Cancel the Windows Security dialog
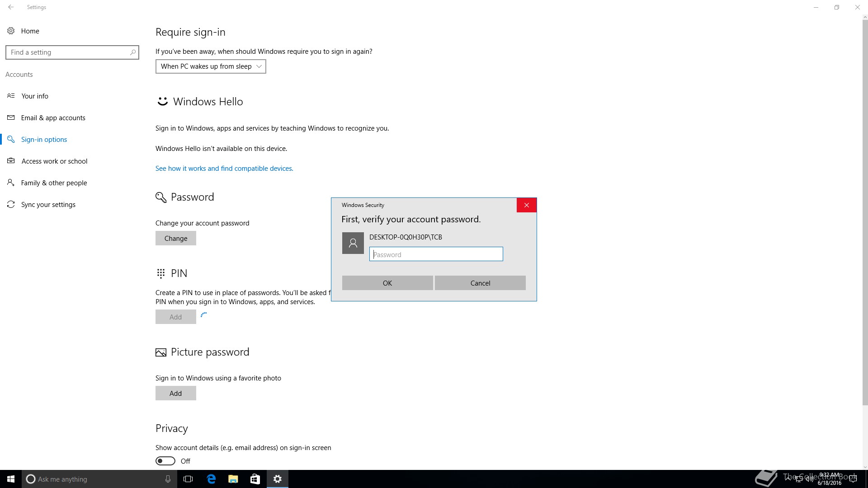The width and height of the screenshot is (868, 488). click(x=480, y=283)
